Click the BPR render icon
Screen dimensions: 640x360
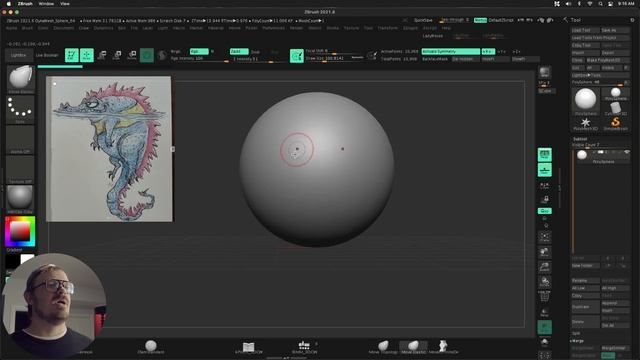coord(544,72)
